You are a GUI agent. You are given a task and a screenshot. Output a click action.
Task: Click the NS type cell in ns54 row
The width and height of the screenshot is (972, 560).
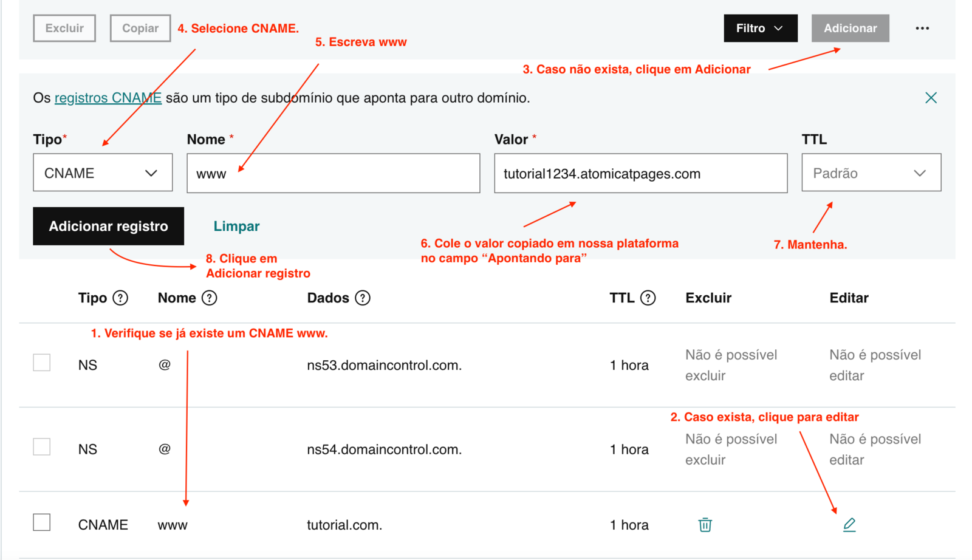(87, 449)
